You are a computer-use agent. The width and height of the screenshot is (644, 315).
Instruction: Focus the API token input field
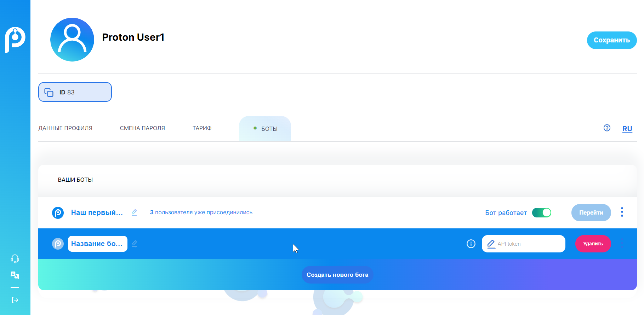click(523, 244)
